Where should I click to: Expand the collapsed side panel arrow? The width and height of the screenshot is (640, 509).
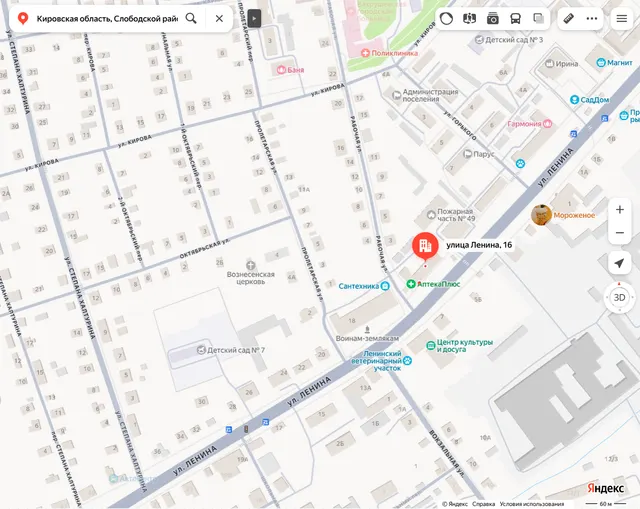click(254, 18)
